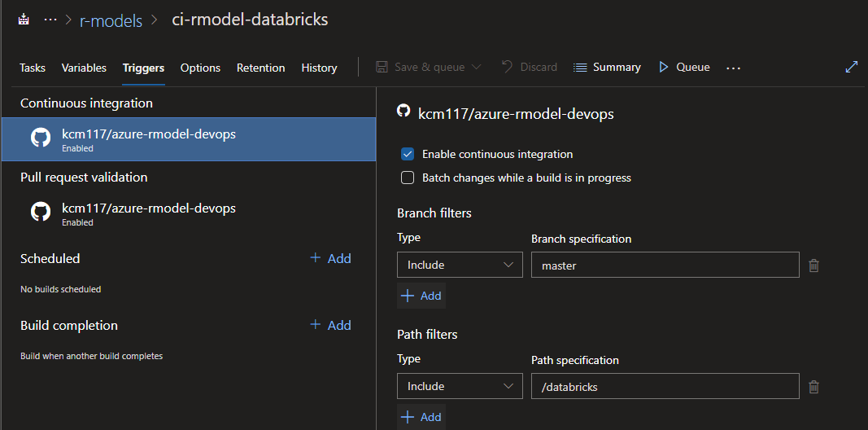The height and width of the screenshot is (430, 868).
Task: Click the Path filters heading
Action: pyautogui.click(x=427, y=334)
